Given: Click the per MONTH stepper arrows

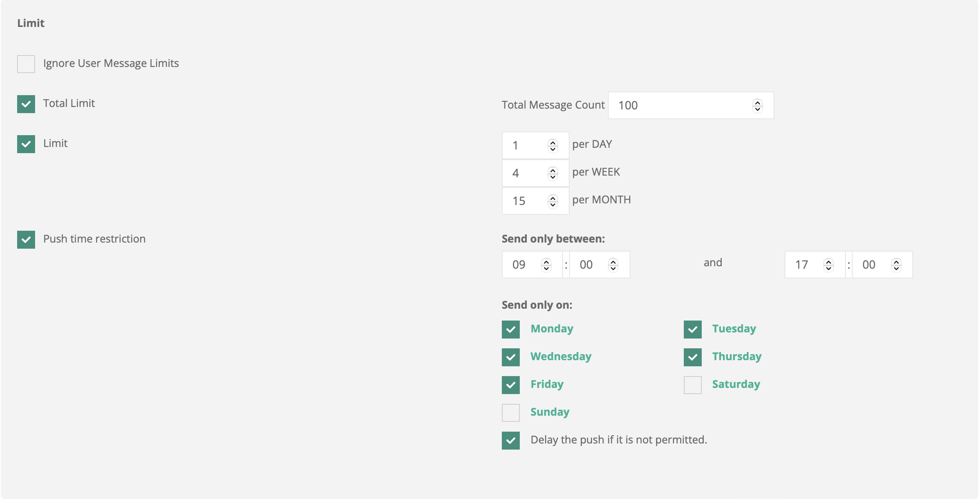Looking at the screenshot, I should pos(552,201).
